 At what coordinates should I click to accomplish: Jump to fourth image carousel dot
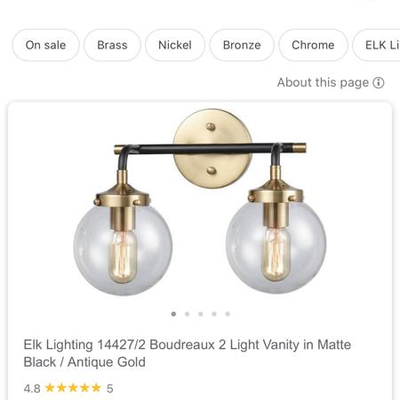point(214,314)
